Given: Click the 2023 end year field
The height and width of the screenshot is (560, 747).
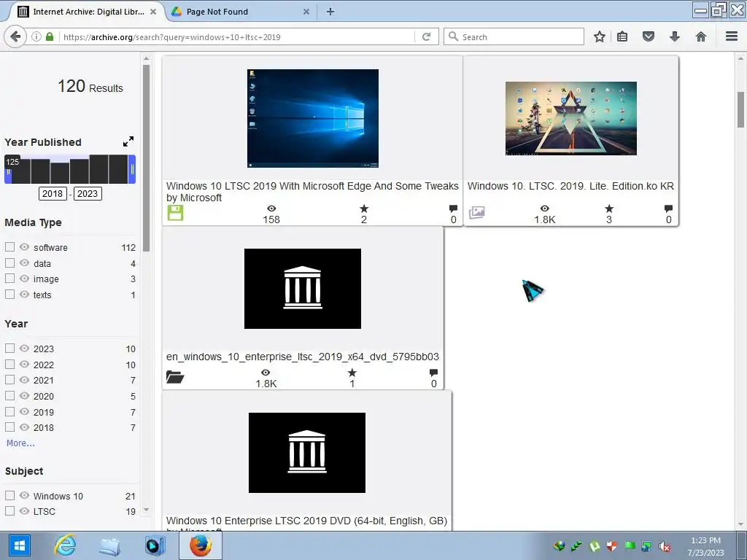Looking at the screenshot, I should coord(88,193).
